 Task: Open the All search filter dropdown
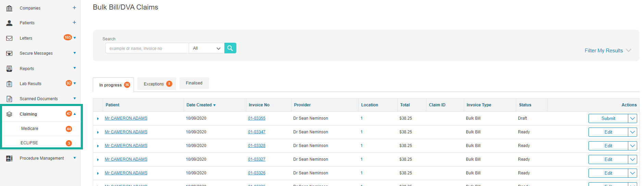(x=207, y=48)
